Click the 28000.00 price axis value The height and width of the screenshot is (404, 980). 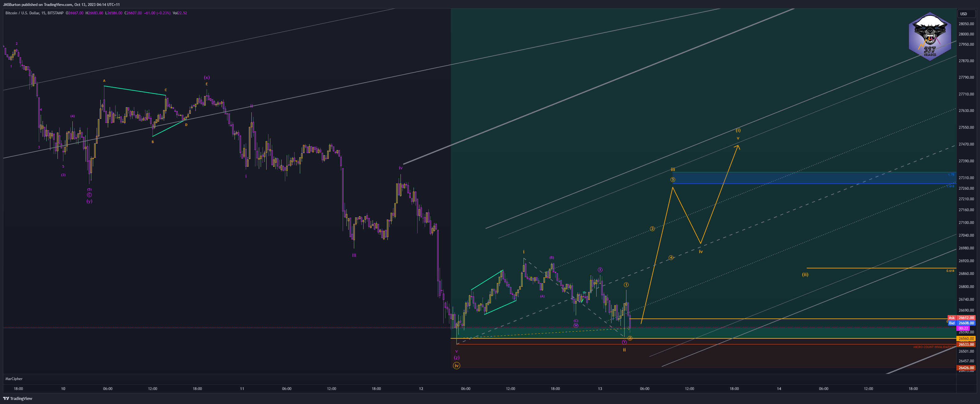click(966, 34)
